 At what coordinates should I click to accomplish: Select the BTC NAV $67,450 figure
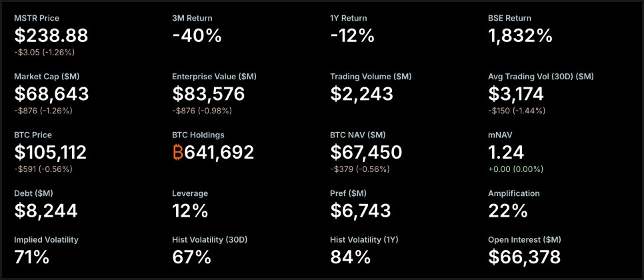tap(367, 153)
